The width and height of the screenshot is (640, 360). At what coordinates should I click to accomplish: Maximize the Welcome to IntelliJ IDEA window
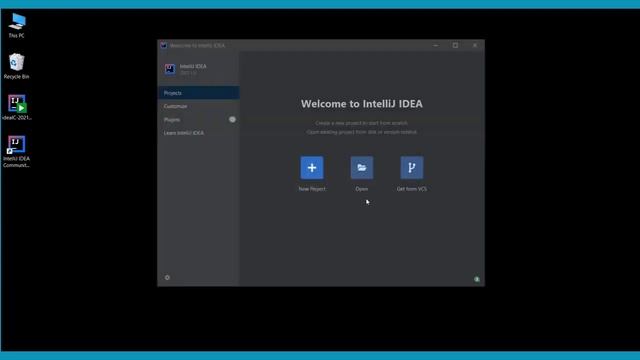456,45
